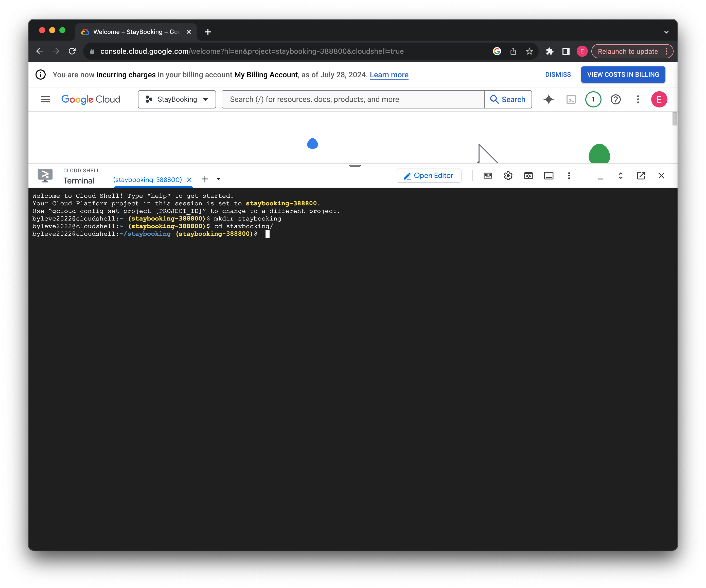This screenshot has height=588, width=706.
Task: Reload the console page
Action: tap(72, 51)
